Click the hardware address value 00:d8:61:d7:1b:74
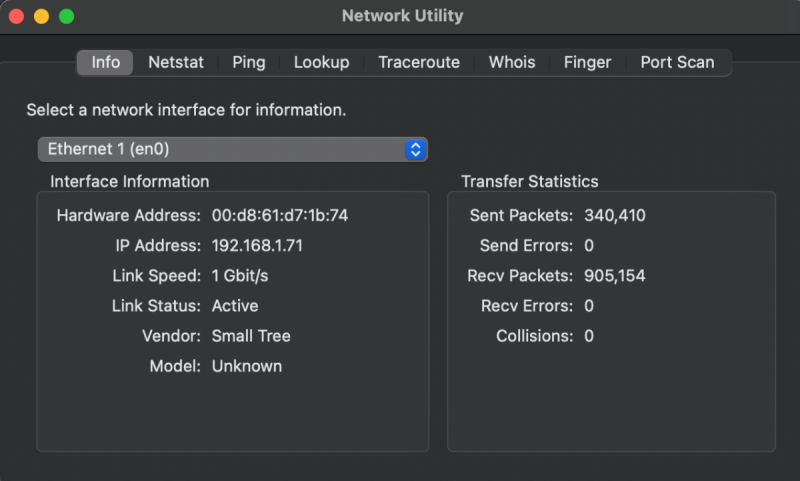This screenshot has height=481, width=800. coord(280,215)
